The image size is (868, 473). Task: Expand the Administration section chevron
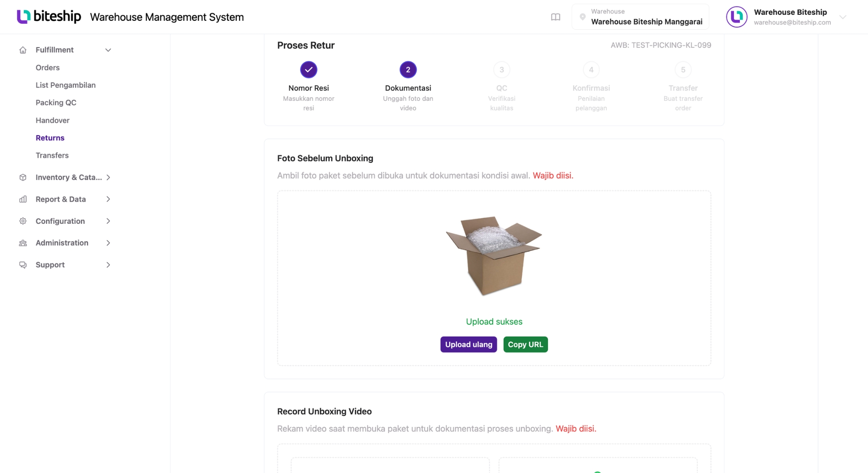point(108,243)
